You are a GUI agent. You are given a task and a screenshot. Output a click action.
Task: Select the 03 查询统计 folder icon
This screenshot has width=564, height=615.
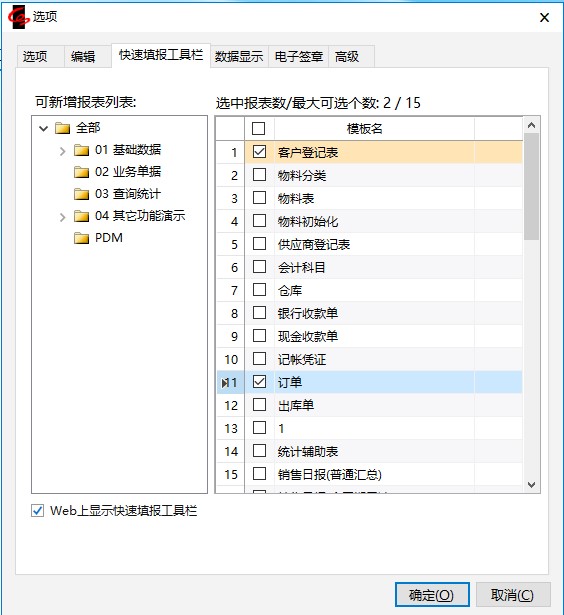click(x=81, y=194)
